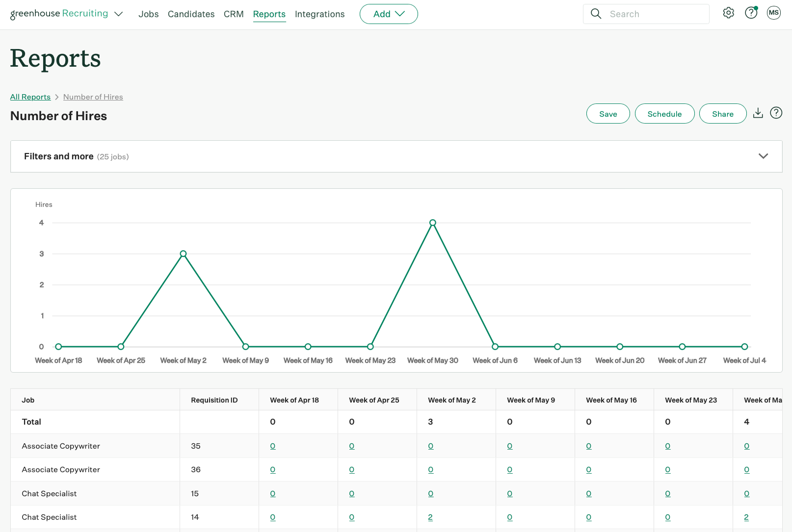
Task: Click the 2 hires link for Chat Specialist 14
Action: [430, 517]
